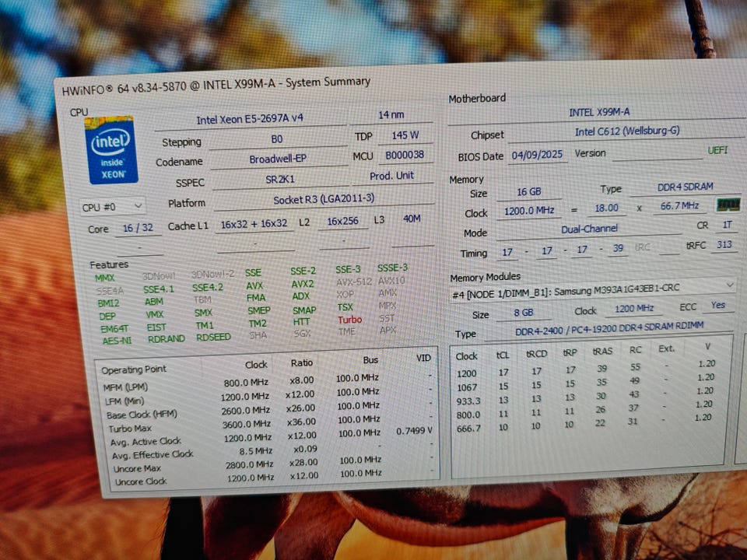Click the memory base 66.7 MHz

680,206
